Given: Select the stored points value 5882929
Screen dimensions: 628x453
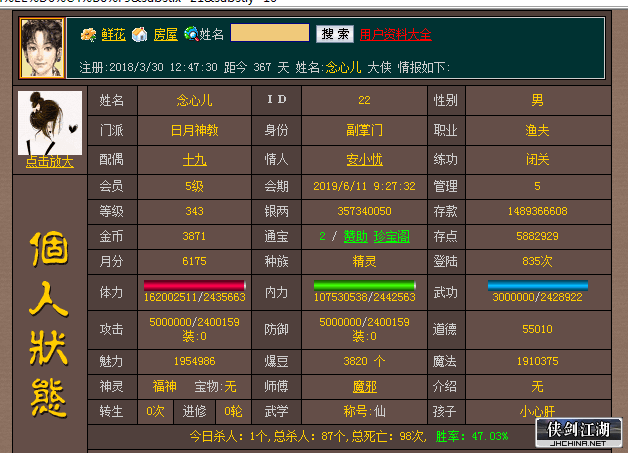Looking at the screenshot, I should tap(537, 236).
